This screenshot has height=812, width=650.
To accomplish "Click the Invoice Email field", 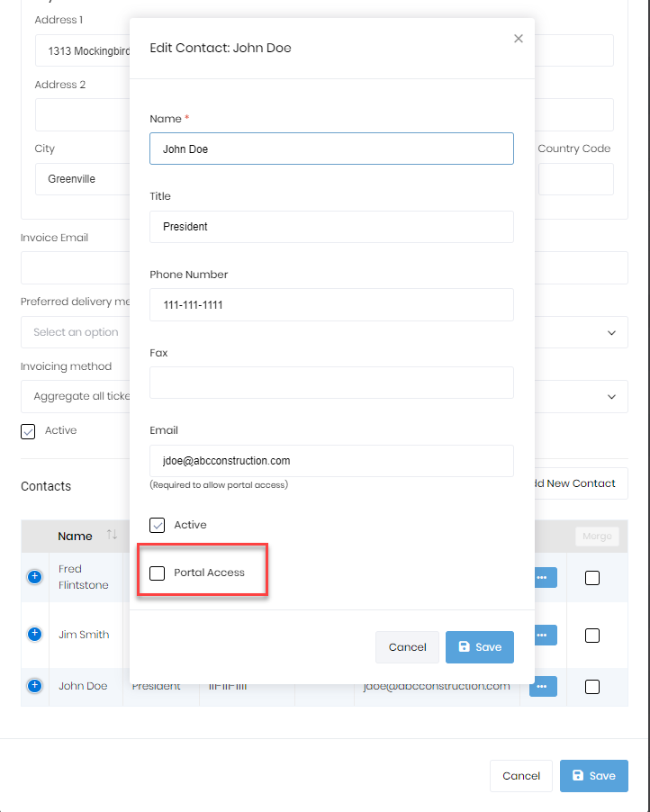I will (75, 267).
